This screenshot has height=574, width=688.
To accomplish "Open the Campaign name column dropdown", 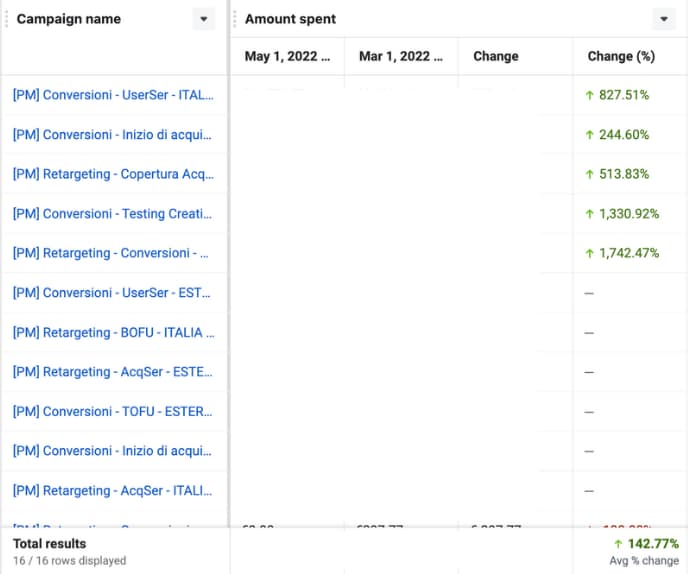I will 204,19.
